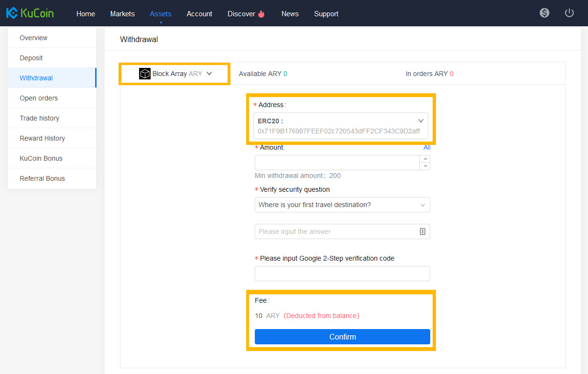Open Open orders in the sidebar

coord(52,98)
